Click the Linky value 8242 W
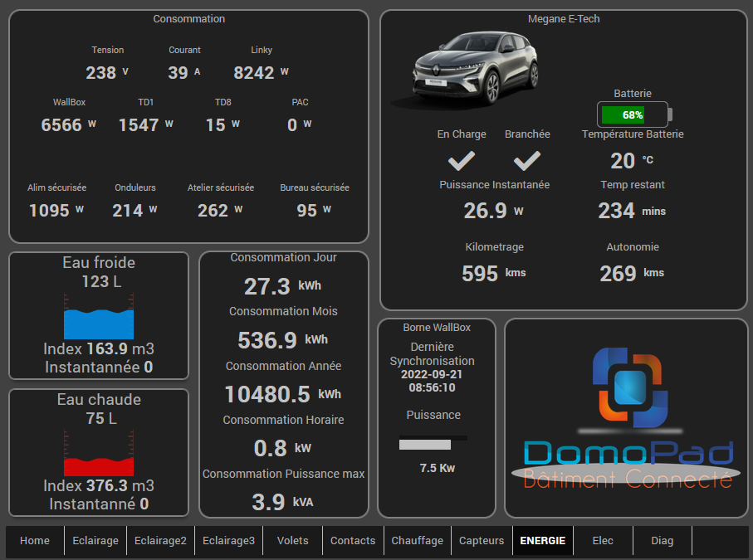The height and width of the screenshot is (560, 753). (261, 72)
